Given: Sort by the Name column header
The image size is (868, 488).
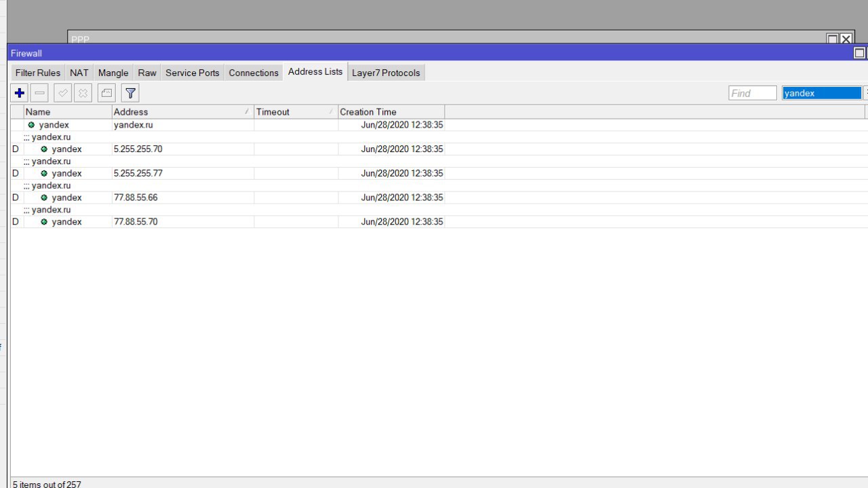Looking at the screenshot, I should (x=68, y=112).
